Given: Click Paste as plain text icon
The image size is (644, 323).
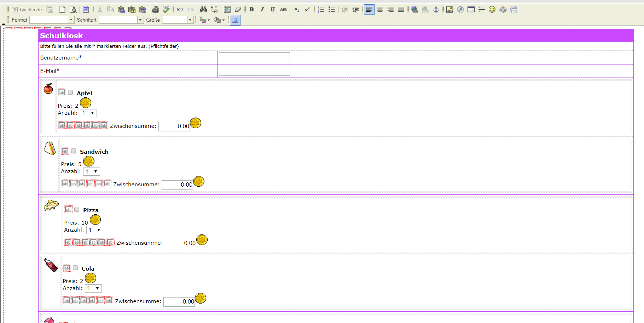Looking at the screenshot, I should pos(132,10).
